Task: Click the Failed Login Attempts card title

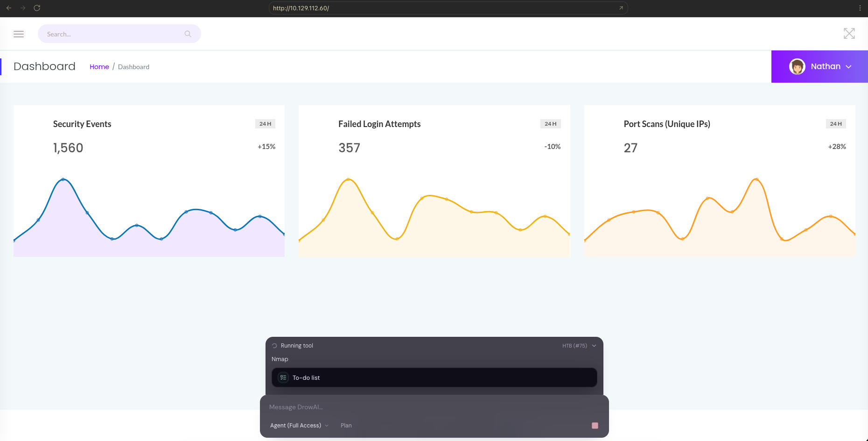Action: point(379,124)
